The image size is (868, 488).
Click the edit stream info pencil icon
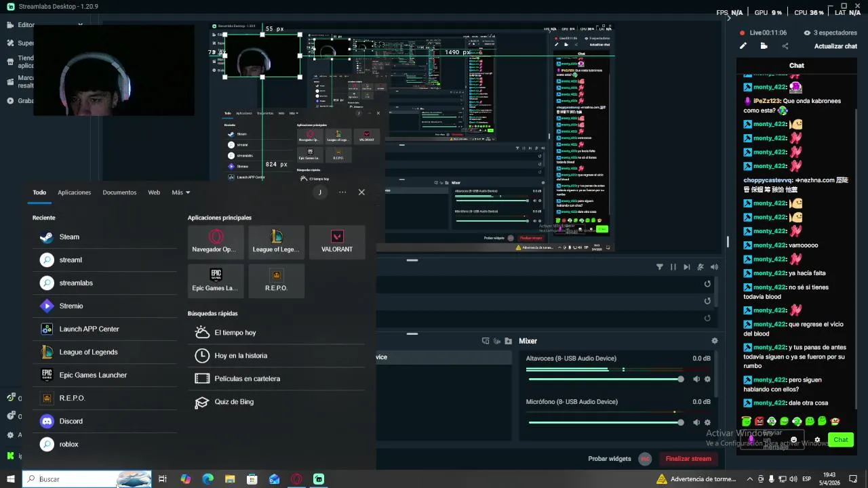pos(743,46)
